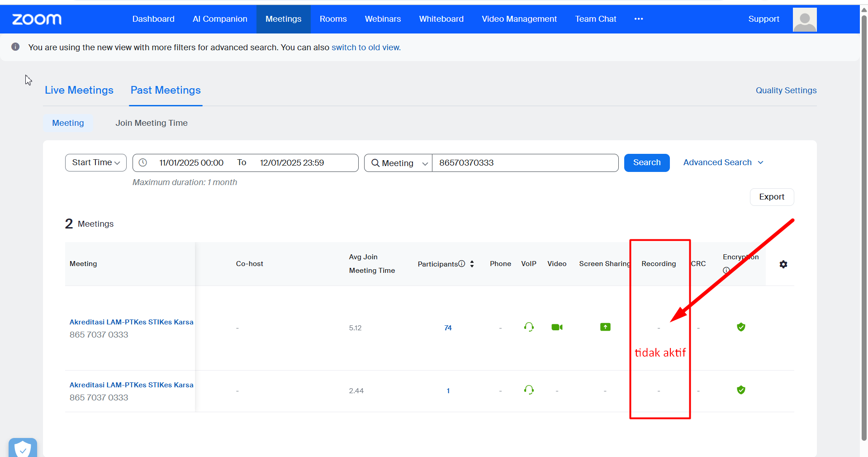The width and height of the screenshot is (868, 457).
Task: Click switch to old view link
Action: click(x=365, y=48)
